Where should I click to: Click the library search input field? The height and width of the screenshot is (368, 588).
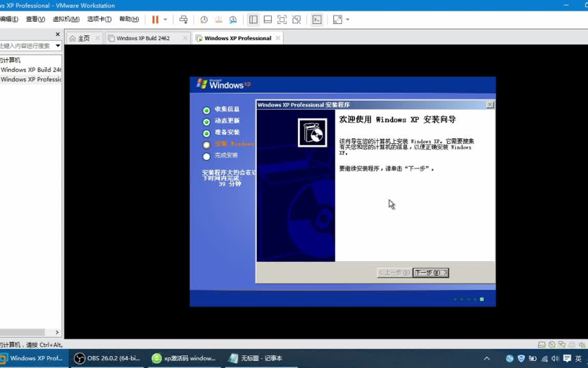point(26,46)
